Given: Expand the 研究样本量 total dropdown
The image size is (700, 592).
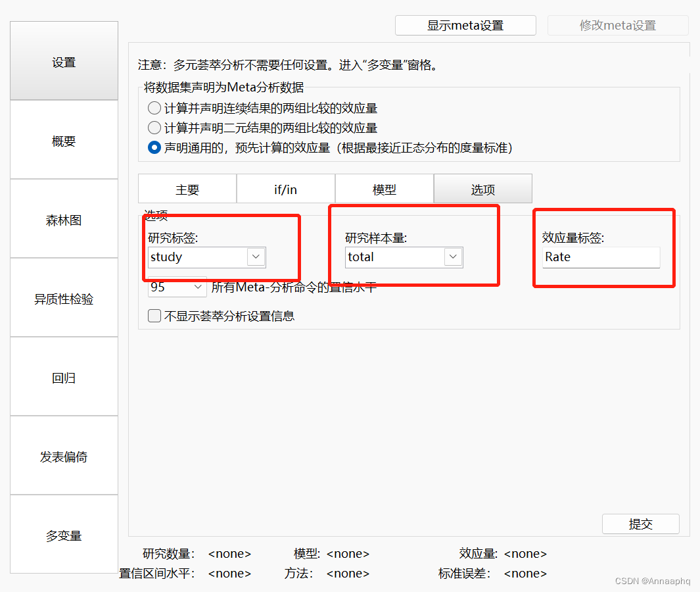Looking at the screenshot, I should (x=453, y=257).
